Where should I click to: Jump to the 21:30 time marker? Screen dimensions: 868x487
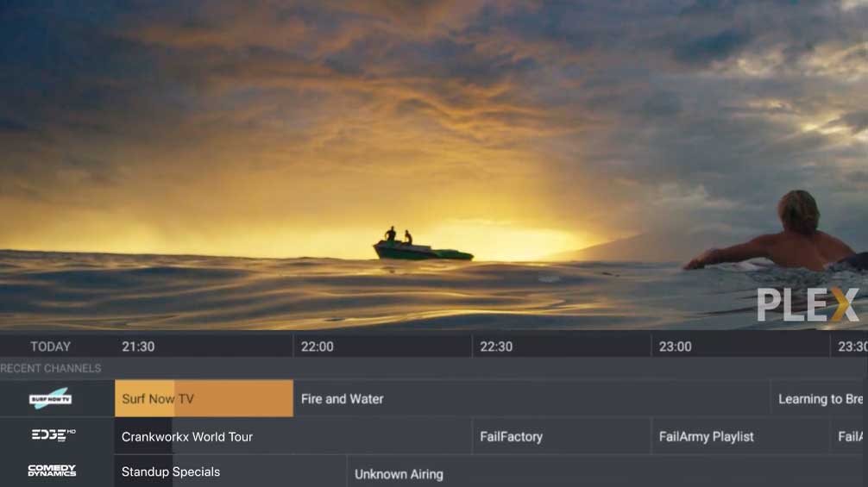pyautogui.click(x=138, y=347)
